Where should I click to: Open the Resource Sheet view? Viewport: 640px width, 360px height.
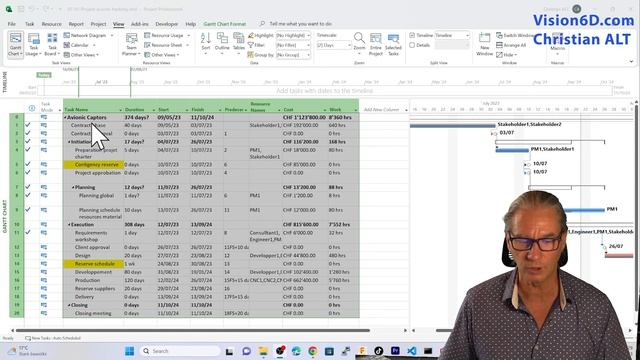[167, 45]
